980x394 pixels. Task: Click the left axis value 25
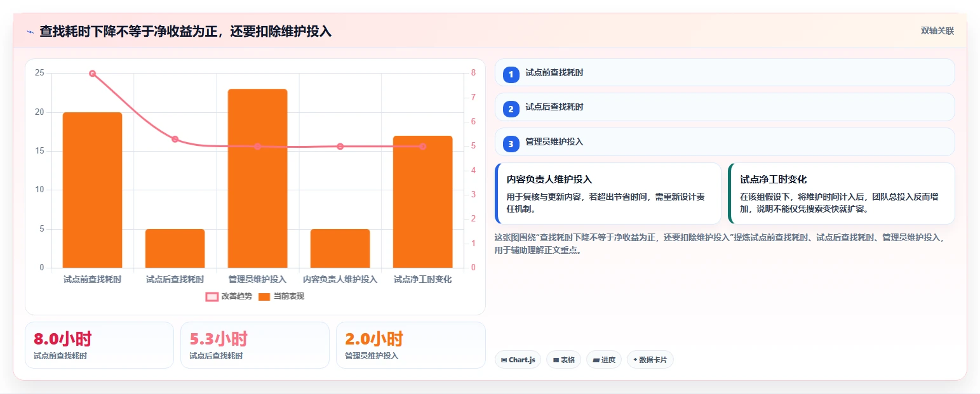[39, 73]
